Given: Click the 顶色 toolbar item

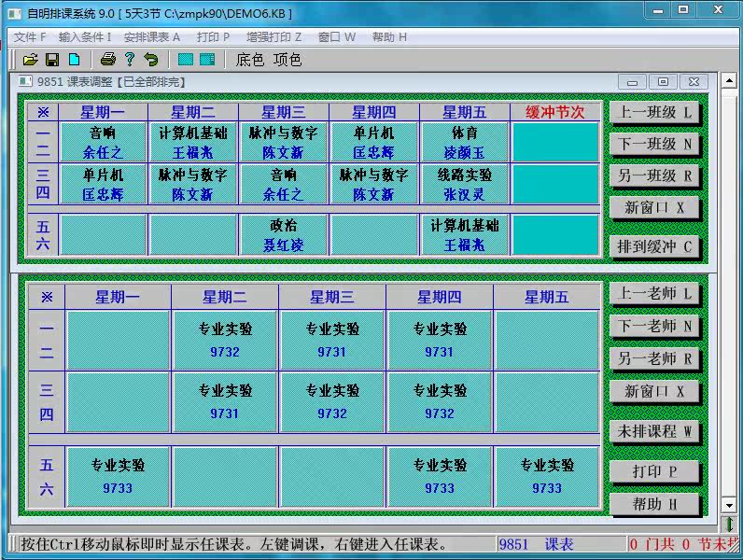Looking at the screenshot, I should click(x=287, y=60).
